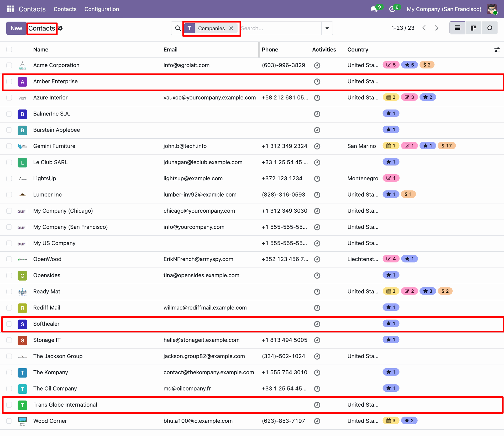Click the New button
The width and height of the screenshot is (504, 436).
click(x=16, y=28)
